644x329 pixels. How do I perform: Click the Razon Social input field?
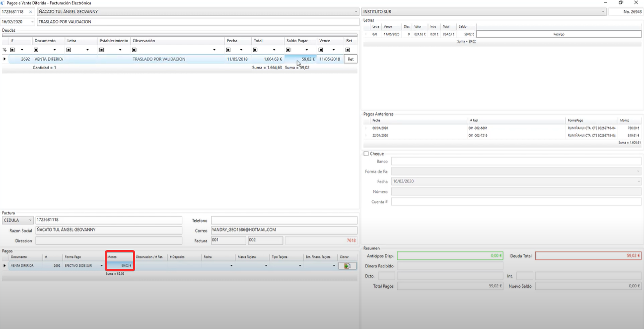point(109,231)
